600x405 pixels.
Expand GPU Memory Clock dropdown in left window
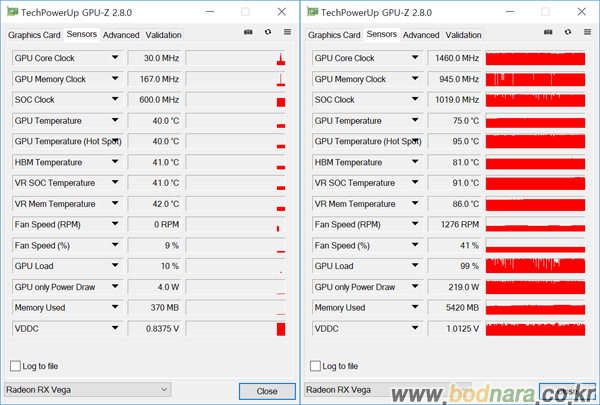(115, 79)
